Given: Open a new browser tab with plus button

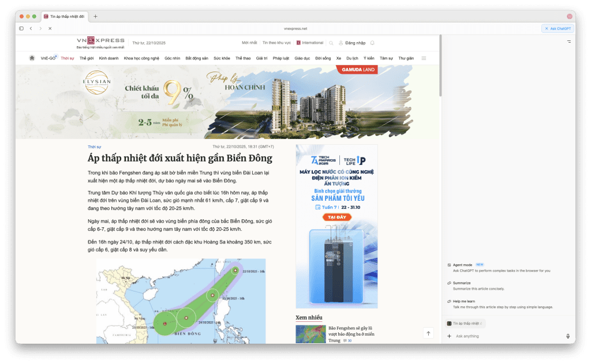Looking at the screenshot, I should point(95,16).
